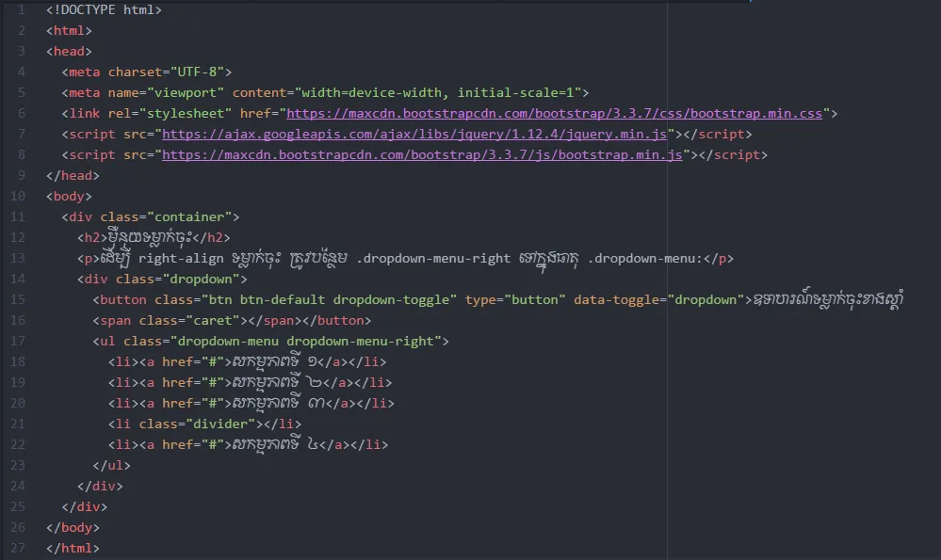The width and height of the screenshot is (941, 560).
Task: Click line number 6 in gutter
Action: (21, 113)
